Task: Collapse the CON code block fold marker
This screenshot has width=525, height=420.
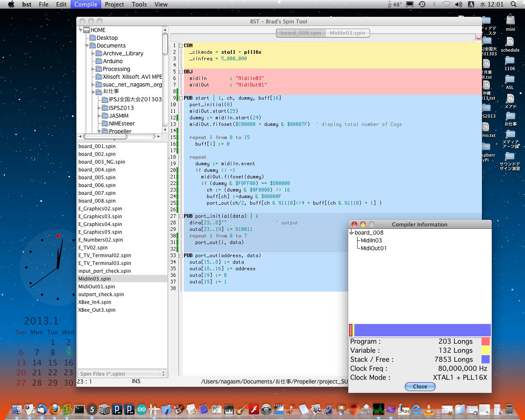Action: [181, 46]
